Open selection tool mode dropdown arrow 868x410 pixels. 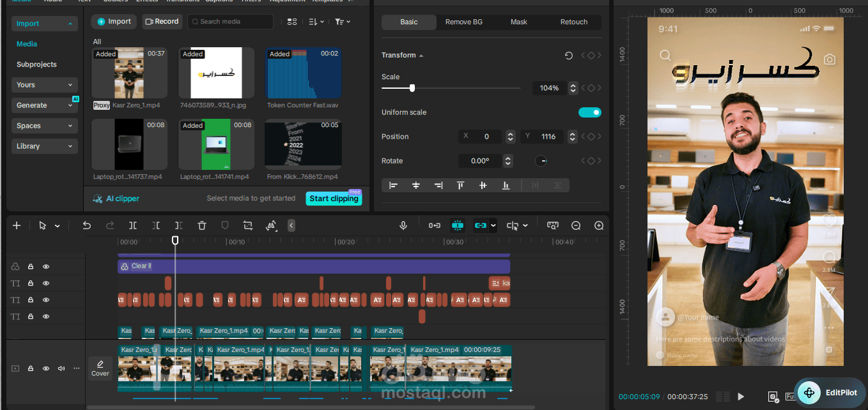coord(57,226)
